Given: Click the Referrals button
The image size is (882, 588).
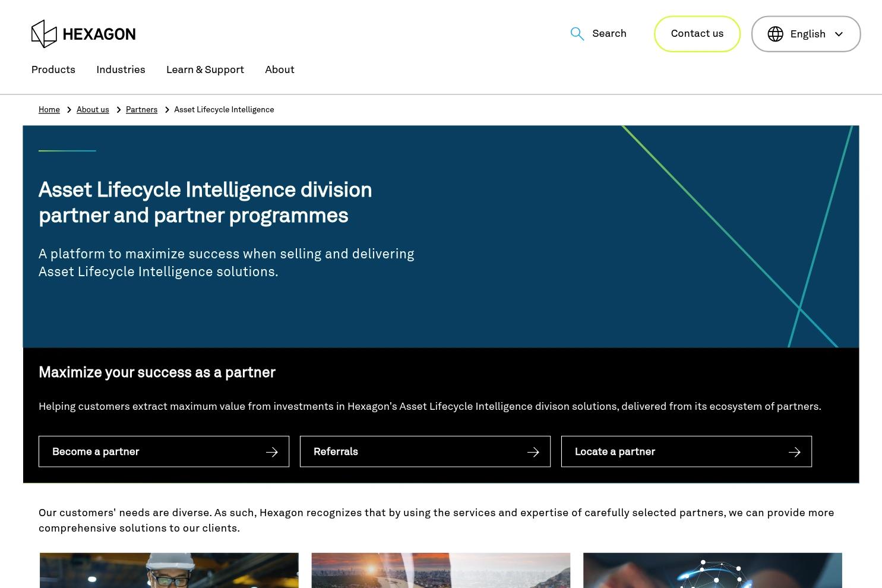Looking at the screenshot, I should coord(425,451).
